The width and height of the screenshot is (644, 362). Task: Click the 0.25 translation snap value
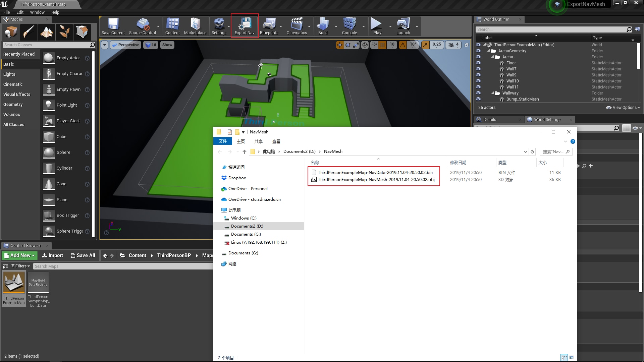coord(437,44)
